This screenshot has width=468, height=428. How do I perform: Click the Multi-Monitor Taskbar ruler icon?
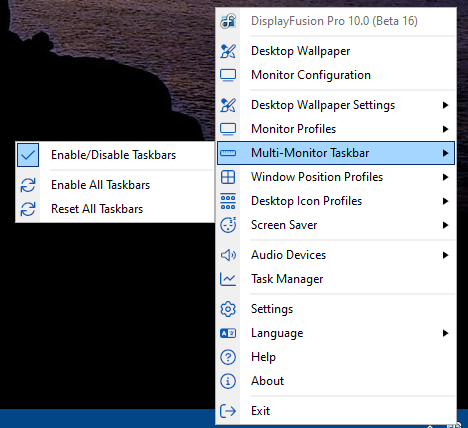pos(228,153)
